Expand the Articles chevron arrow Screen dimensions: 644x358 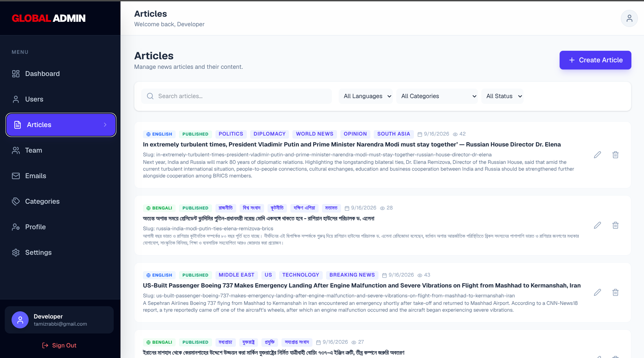[x=105, y=125]
